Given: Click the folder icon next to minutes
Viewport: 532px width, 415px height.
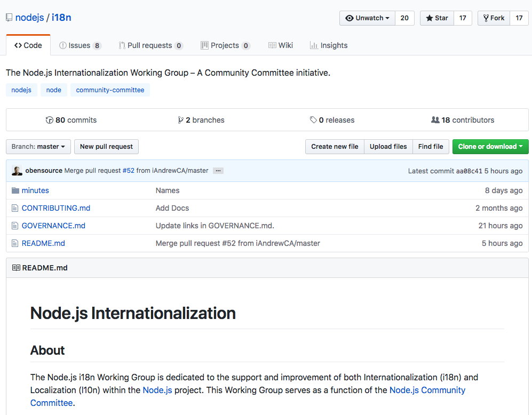Looking at the screenshot, I should pyautogui.click(x=15, y=190).
